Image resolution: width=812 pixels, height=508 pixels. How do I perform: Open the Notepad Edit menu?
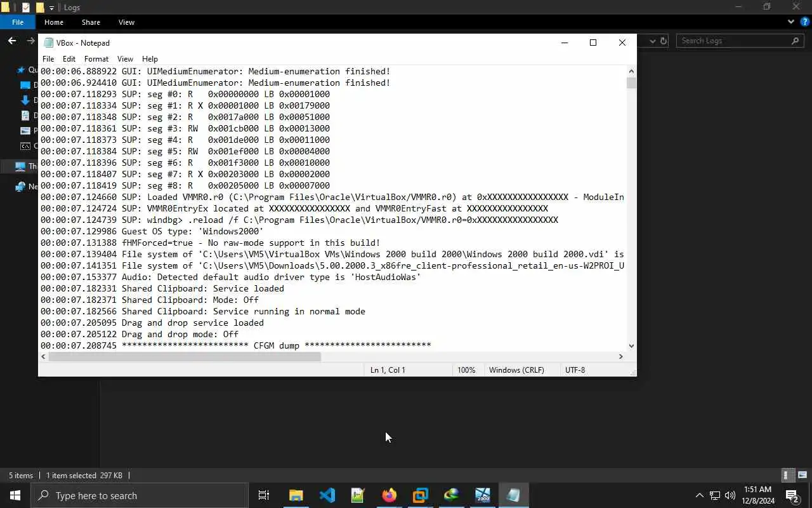(69, 59)
